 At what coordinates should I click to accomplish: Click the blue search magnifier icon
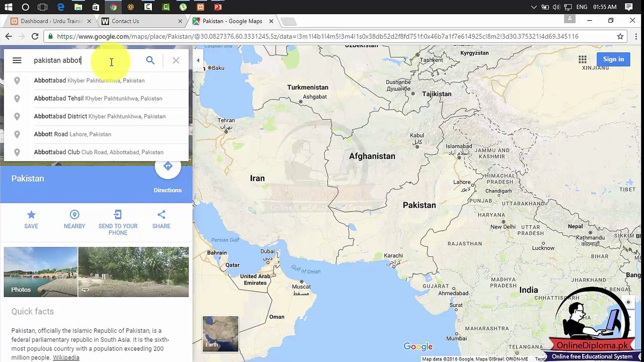(x=150, y=60)
